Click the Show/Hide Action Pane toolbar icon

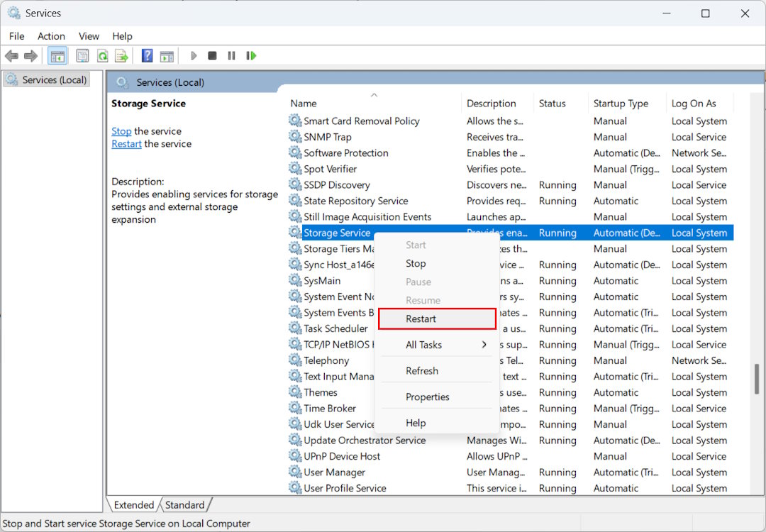click(167, 56)
